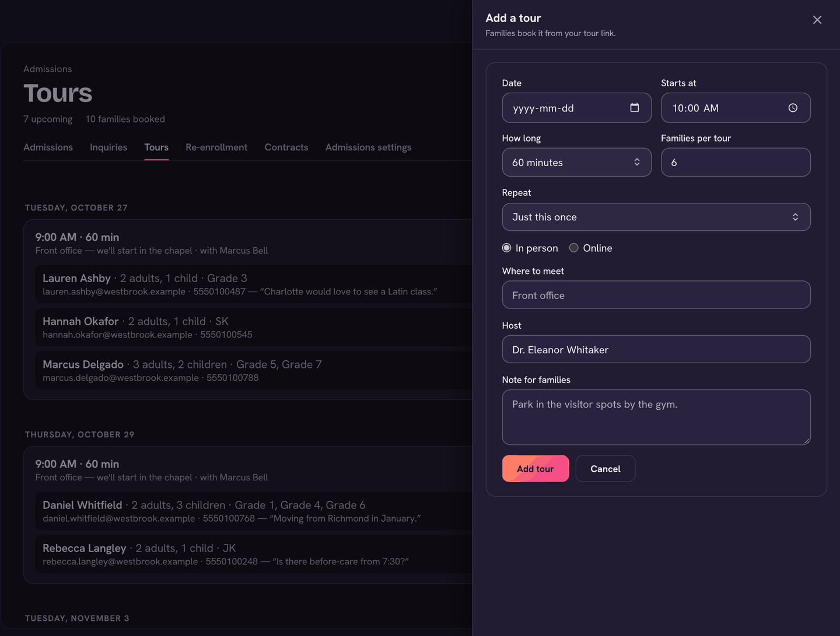This screenshot has height=636, width=840.
Task: Open the Repeat dropdown
Action: [x=656, y=217]
